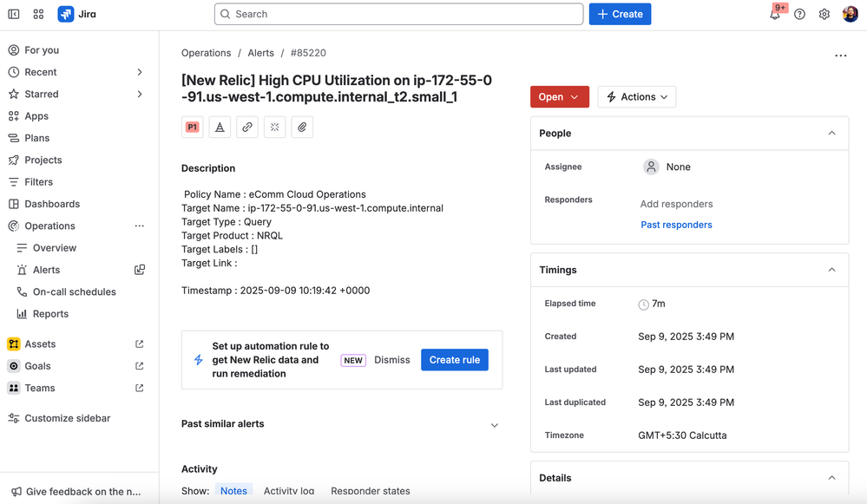867x504 pixels.
Task: Switch to the Activity log tab
Action: pos(289,491)
